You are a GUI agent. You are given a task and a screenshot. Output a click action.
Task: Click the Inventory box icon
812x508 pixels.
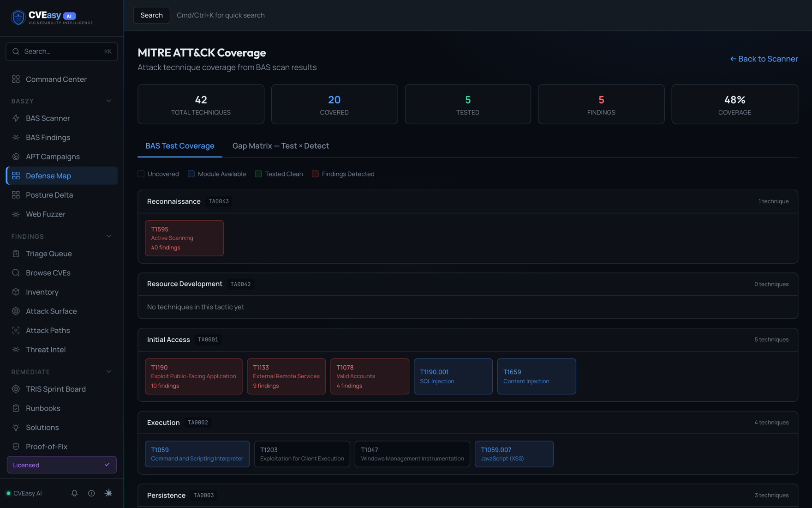pos(16,292)
